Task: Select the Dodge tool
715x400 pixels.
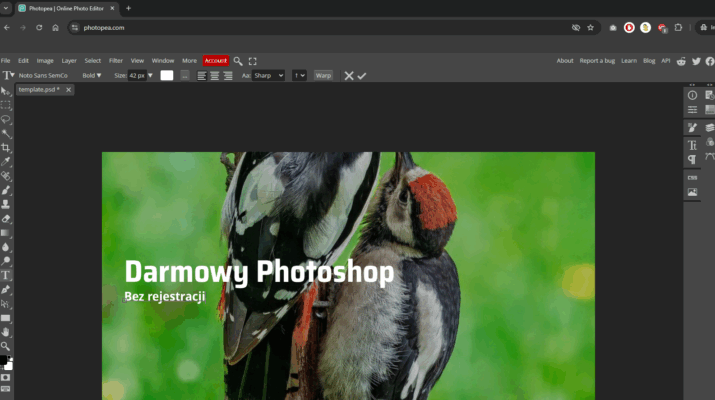Action: [x=5, y=261]
